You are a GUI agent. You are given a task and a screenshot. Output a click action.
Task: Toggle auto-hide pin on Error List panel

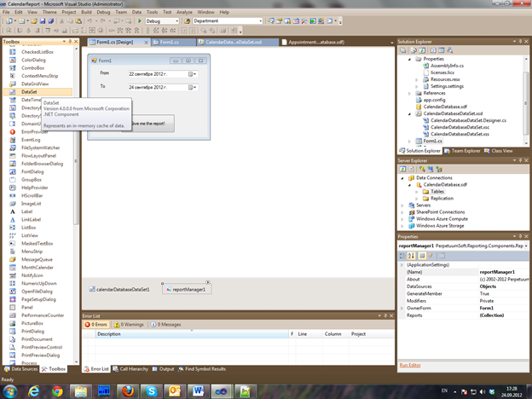(385, 315)
